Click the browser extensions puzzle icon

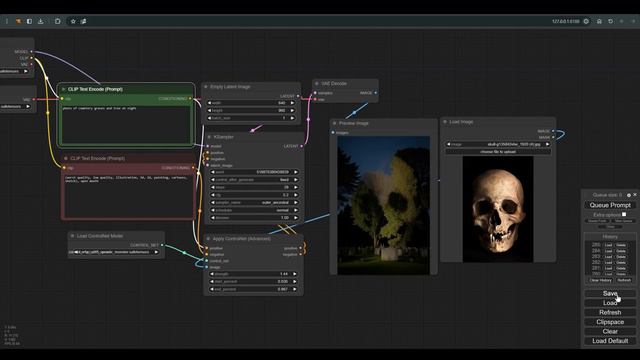58,21
